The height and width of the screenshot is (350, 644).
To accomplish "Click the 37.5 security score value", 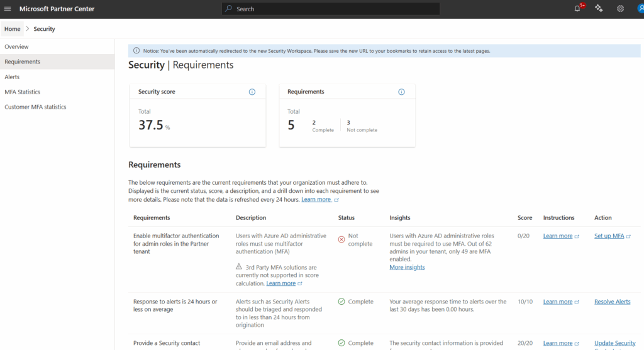I will pyautogui.click(x=151, y=125).
